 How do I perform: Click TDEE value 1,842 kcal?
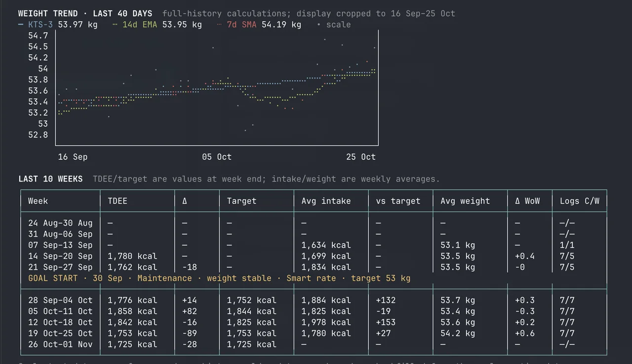(x=132, y=322)
